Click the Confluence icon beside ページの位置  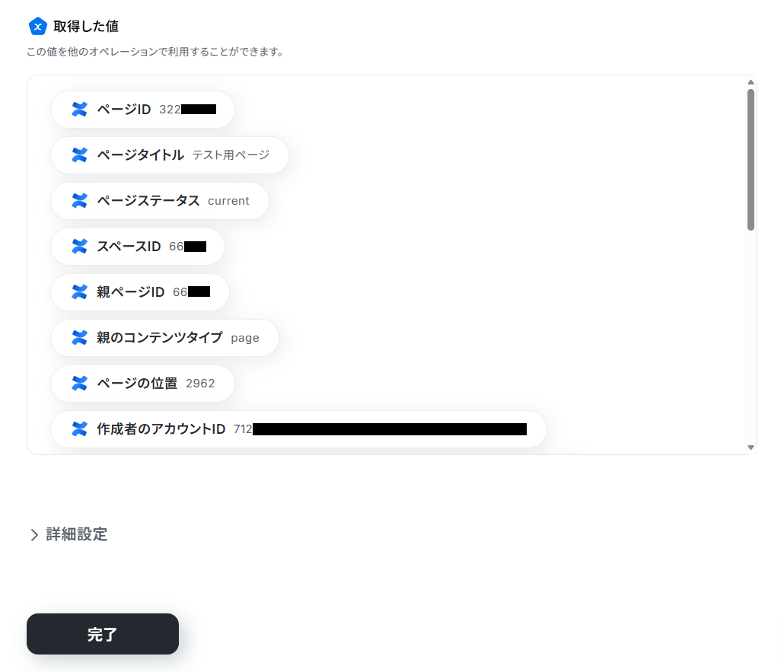(79, 383)
